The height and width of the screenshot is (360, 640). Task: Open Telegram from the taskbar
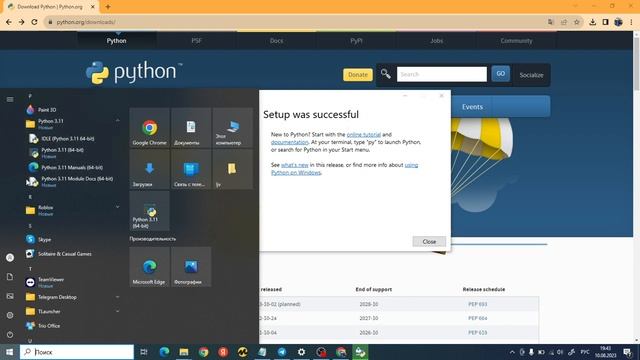point(282,352)
